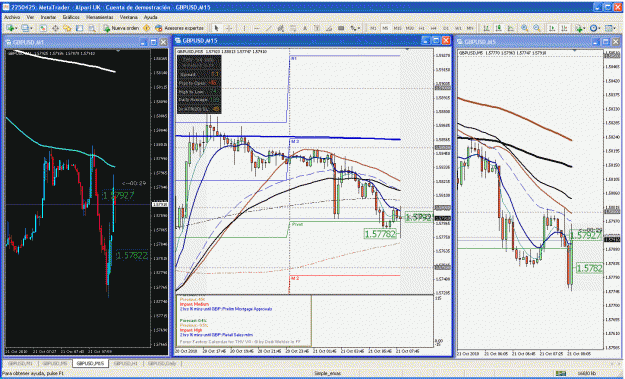This screenshot has height=379, width=625.
Task: Set timeframe to MN in toolbar
Action: click(x=470, y=28)
